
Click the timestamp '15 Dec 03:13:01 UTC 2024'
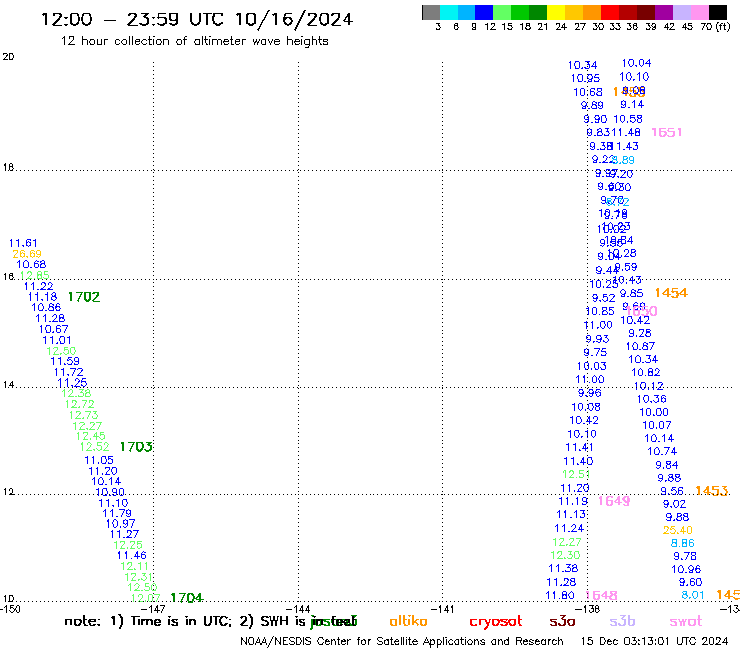654,641
